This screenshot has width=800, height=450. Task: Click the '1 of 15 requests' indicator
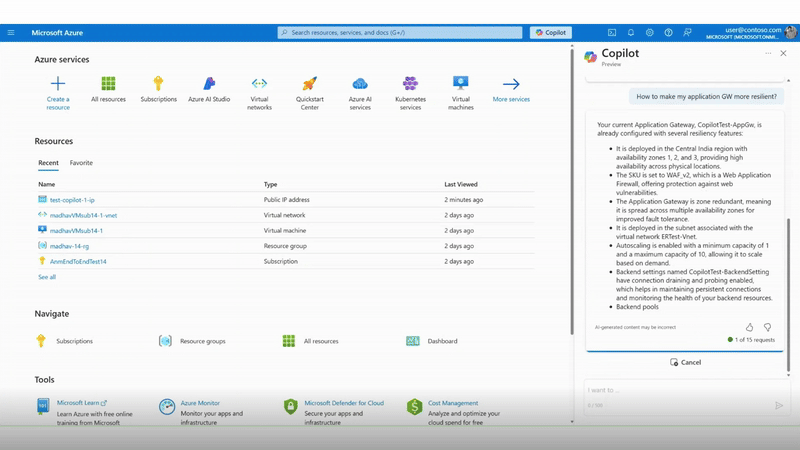coord(751,340)
